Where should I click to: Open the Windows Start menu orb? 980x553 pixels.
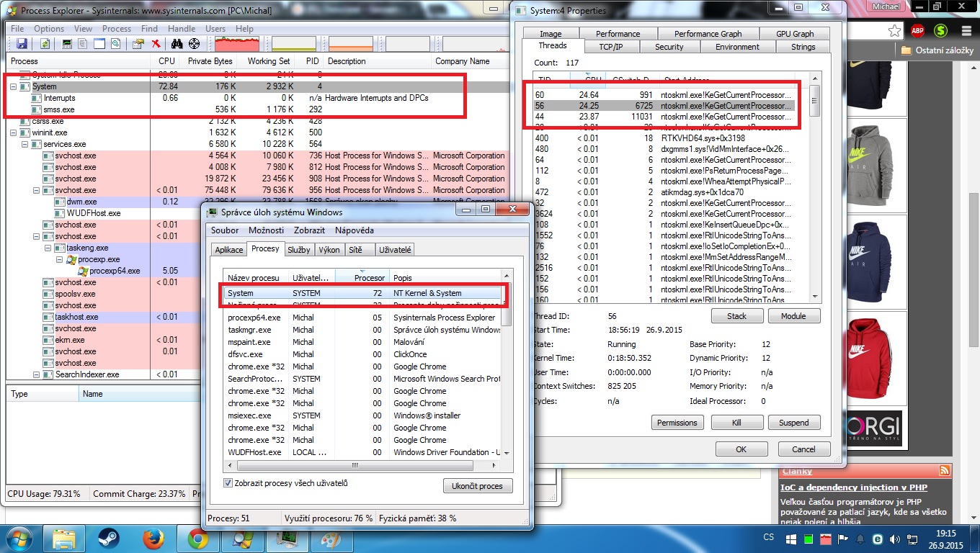pyautogui.click(x=17, y=539)
